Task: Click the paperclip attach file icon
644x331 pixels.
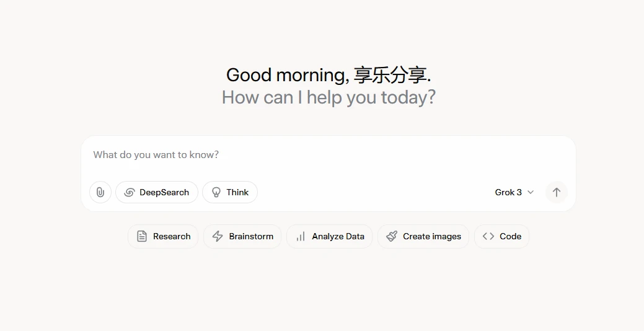Action: tap(100, 192)
